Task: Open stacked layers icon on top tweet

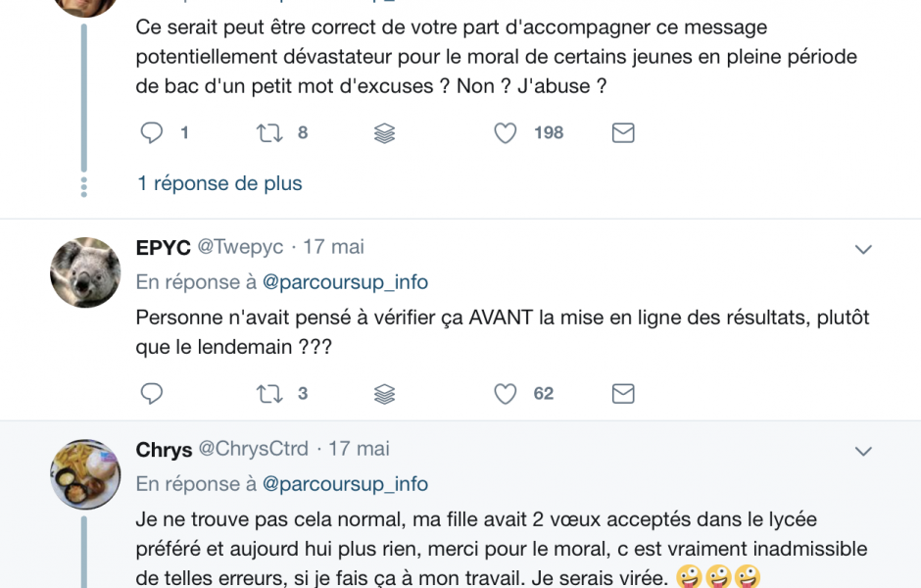Action: click(x=385, y=133)
